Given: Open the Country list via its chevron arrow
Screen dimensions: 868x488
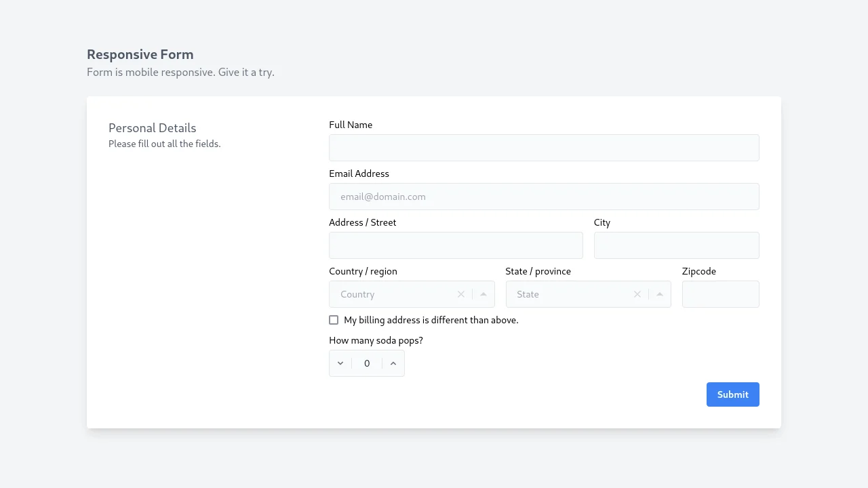Looking at the screenshot, I should (483, 294).
